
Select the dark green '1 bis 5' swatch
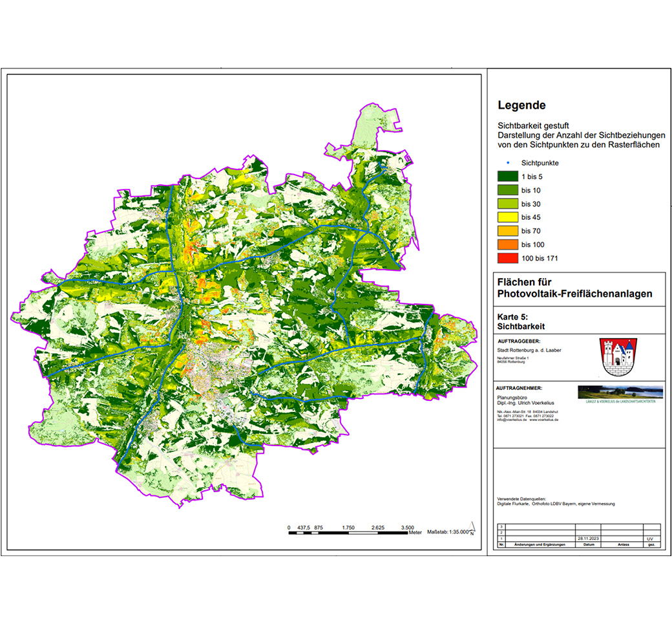[x=508, y=177]
